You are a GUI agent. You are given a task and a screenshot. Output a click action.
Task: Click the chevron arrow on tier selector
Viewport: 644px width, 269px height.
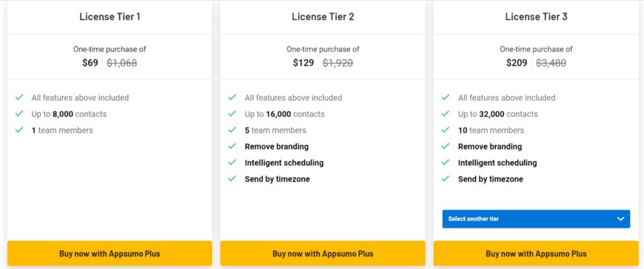[x=621, y=219]
